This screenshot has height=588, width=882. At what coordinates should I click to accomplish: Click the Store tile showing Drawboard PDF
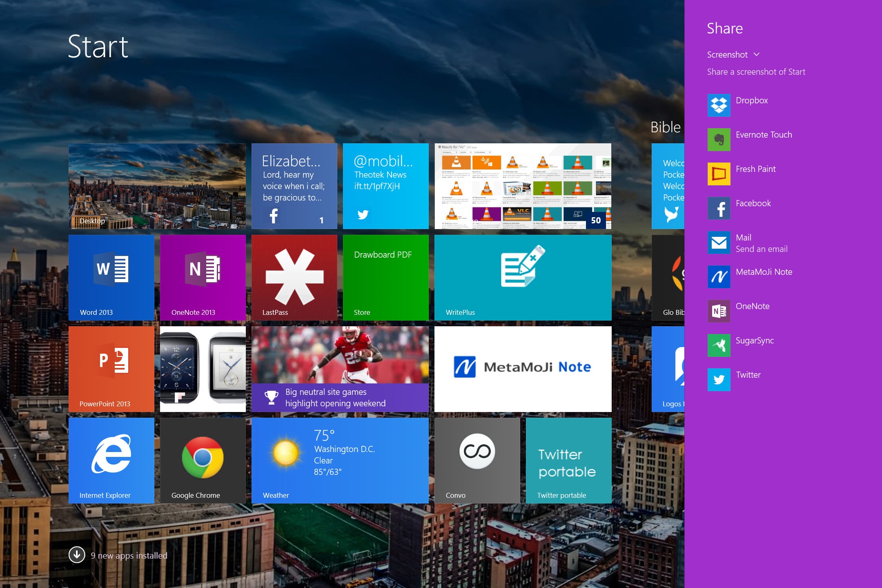tap(386, 278)
